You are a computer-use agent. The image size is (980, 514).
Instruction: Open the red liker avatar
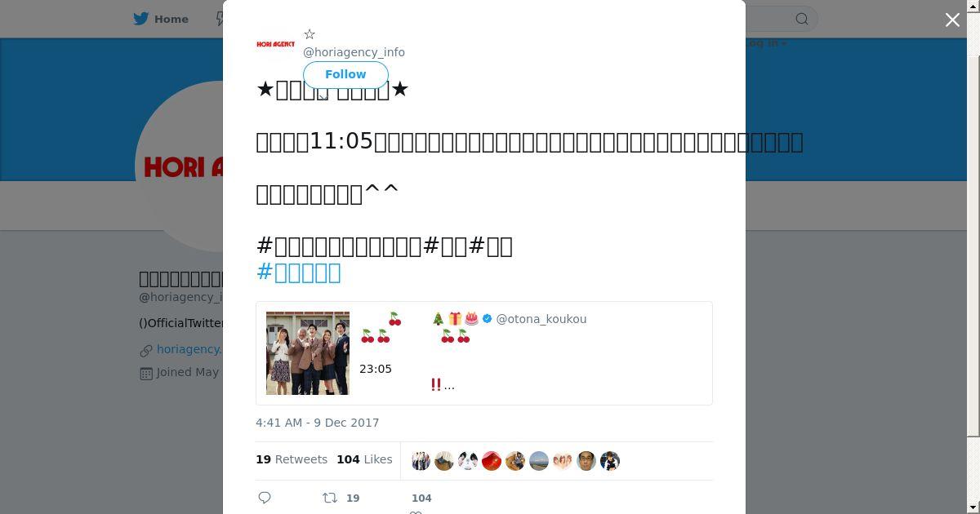click(492, 461)
